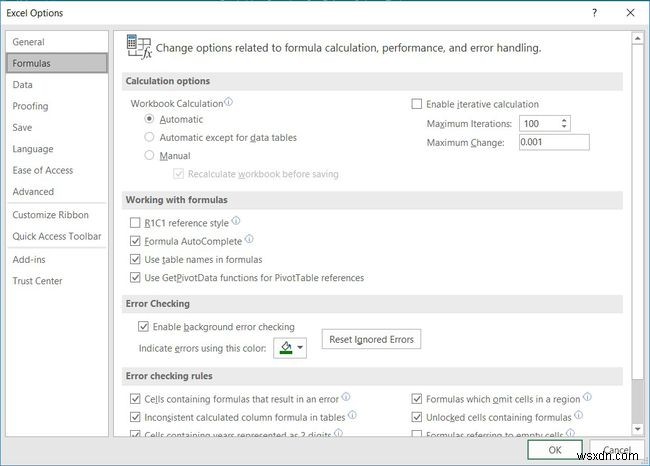This screenshot has height=466, width=650.
Task: Click info icon for unlocked cells containing formulas
Action: (577, 415)
